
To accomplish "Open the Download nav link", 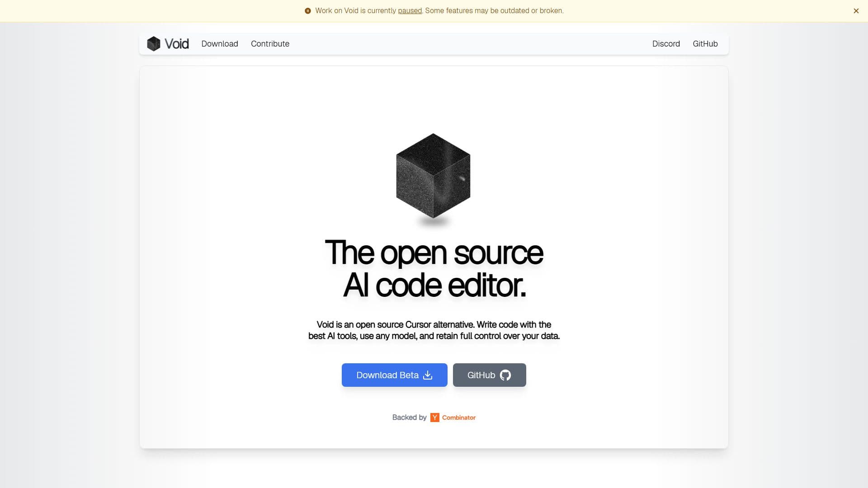I will (x=220, y=44).
